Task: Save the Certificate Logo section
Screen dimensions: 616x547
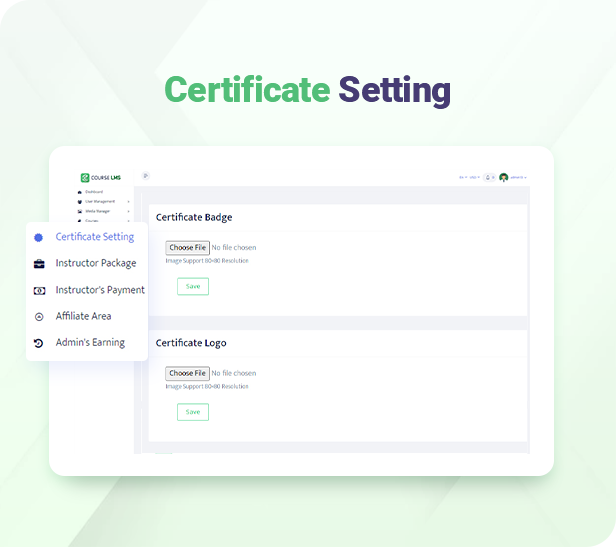Action: [193, 412]
